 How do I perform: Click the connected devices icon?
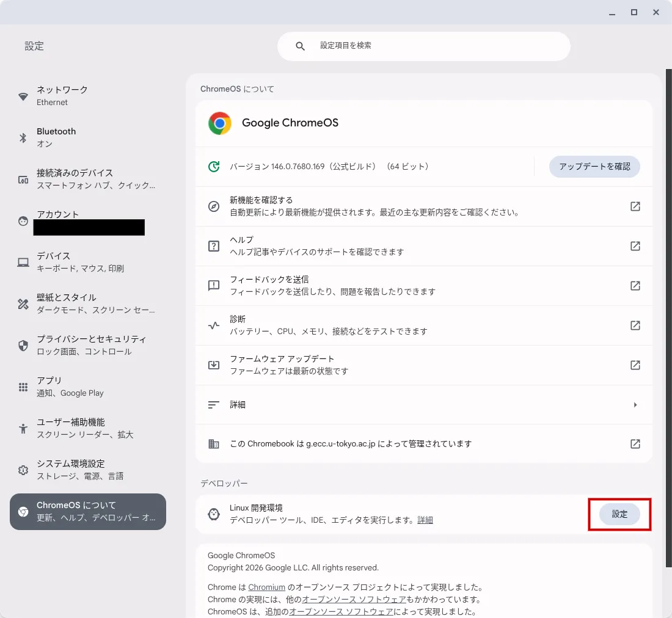(23, 180)
